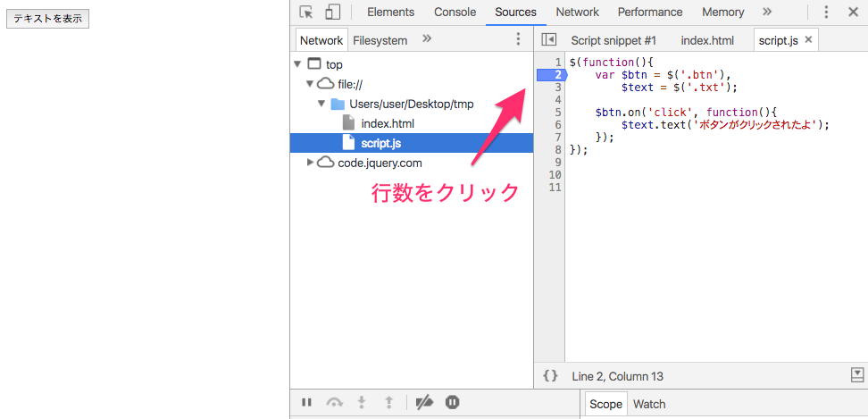Step into next function call
The image size is (868, 419).
pos(362,402)
